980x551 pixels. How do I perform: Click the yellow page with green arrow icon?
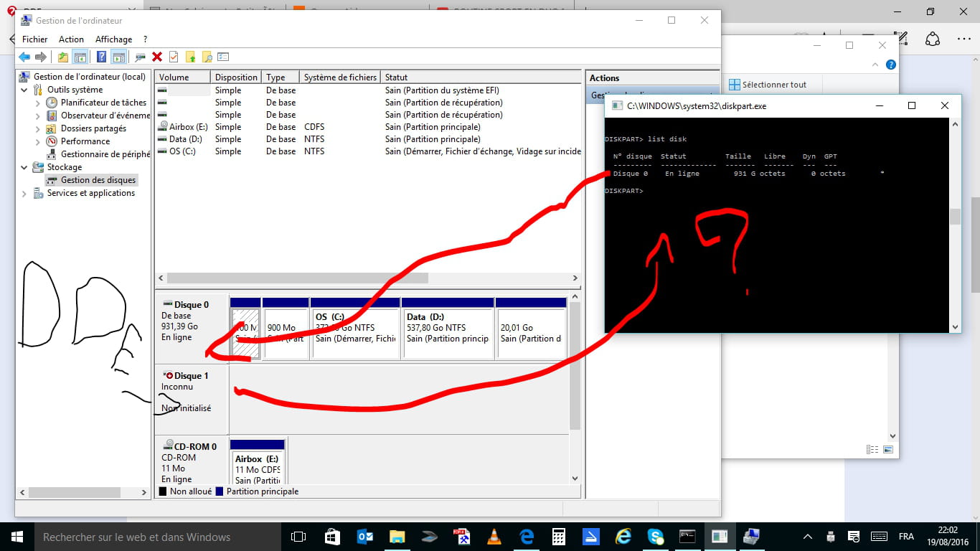pyautogui.click(x=190, y=57)
